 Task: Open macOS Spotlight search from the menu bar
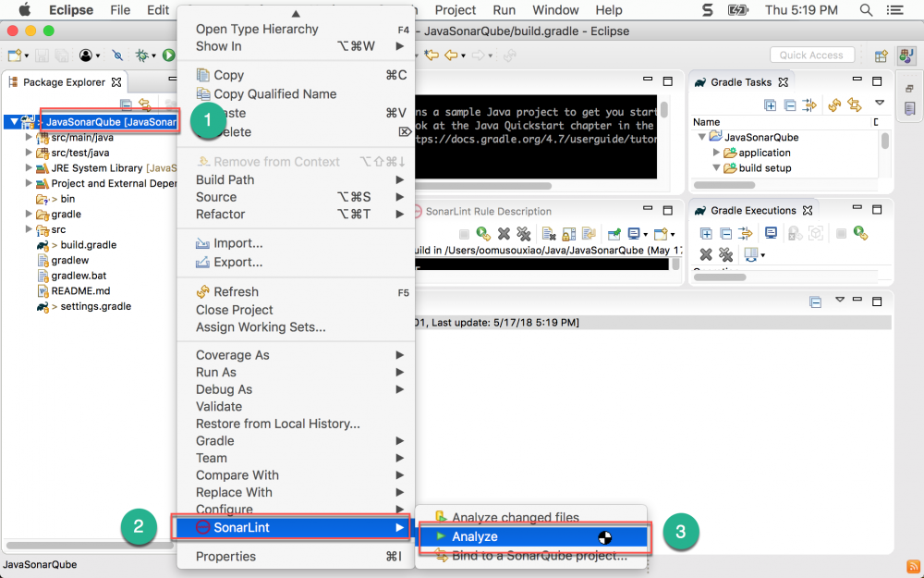pyautogui.click(x=865, y=11)
